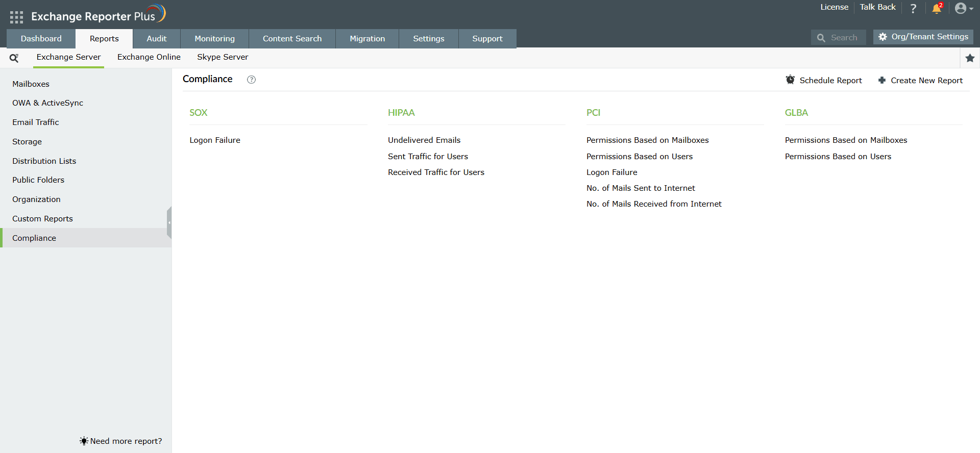The height and width of the screenshot is (453, 980).
Task: Open GLBA Permissions Based on Users
Action: click(838, 157)
